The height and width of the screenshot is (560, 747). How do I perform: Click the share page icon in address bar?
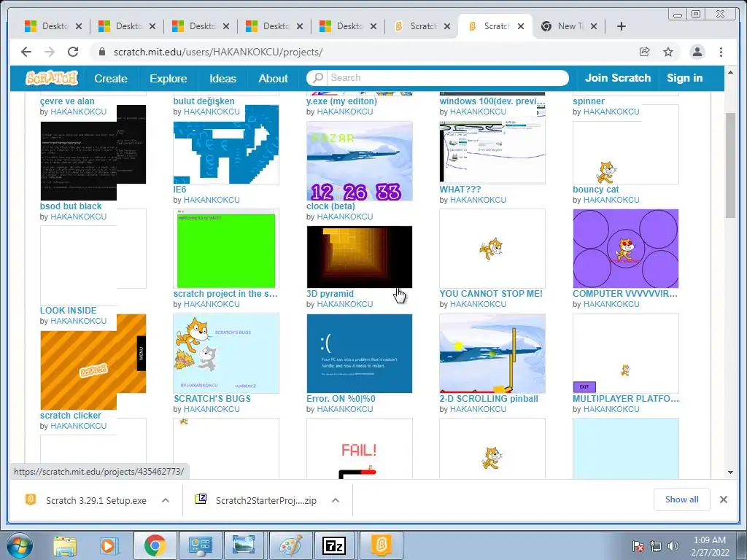(x=645, y=52)
